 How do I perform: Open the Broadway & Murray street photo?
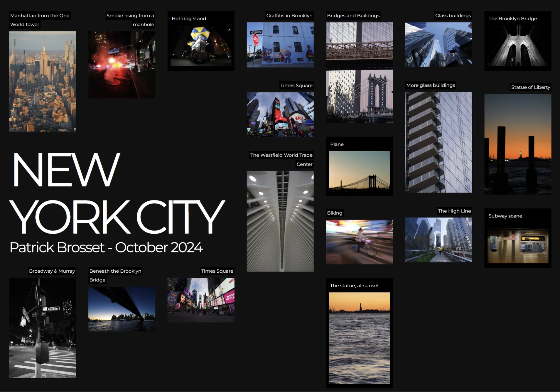point(42,328)
